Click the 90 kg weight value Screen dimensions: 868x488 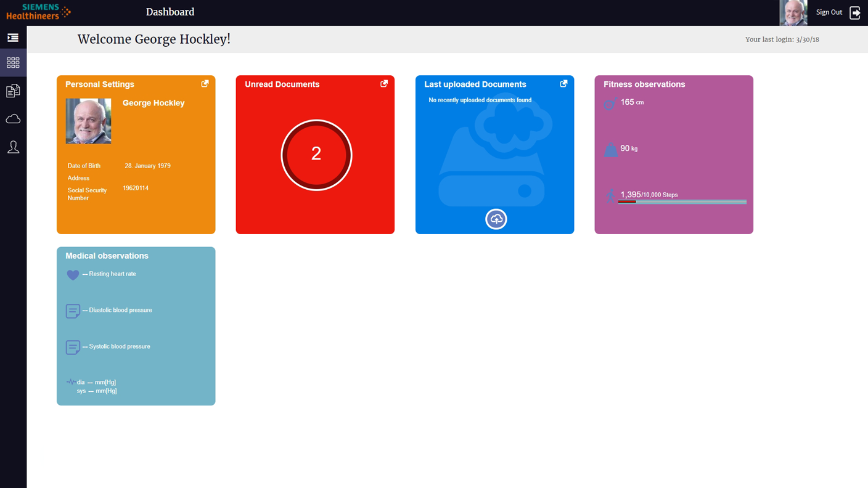[629, 148]
